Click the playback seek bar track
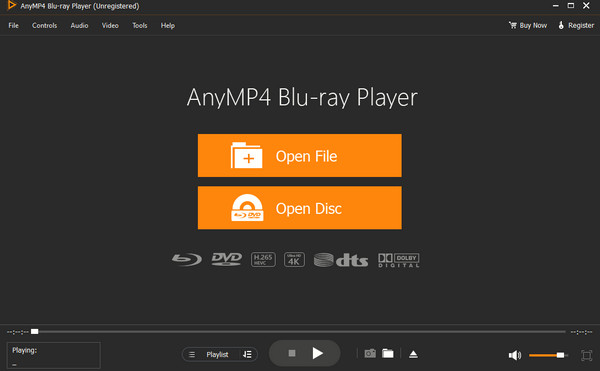The image size is (600, 371). [298, 332]
